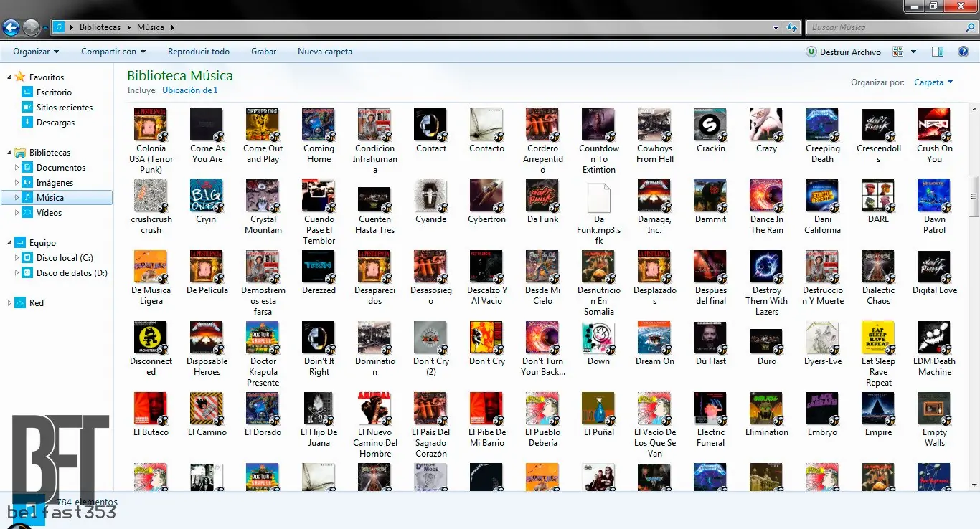Click the Escritorio icon in Favoritos
980x529 pixels.
pos(27,92)
